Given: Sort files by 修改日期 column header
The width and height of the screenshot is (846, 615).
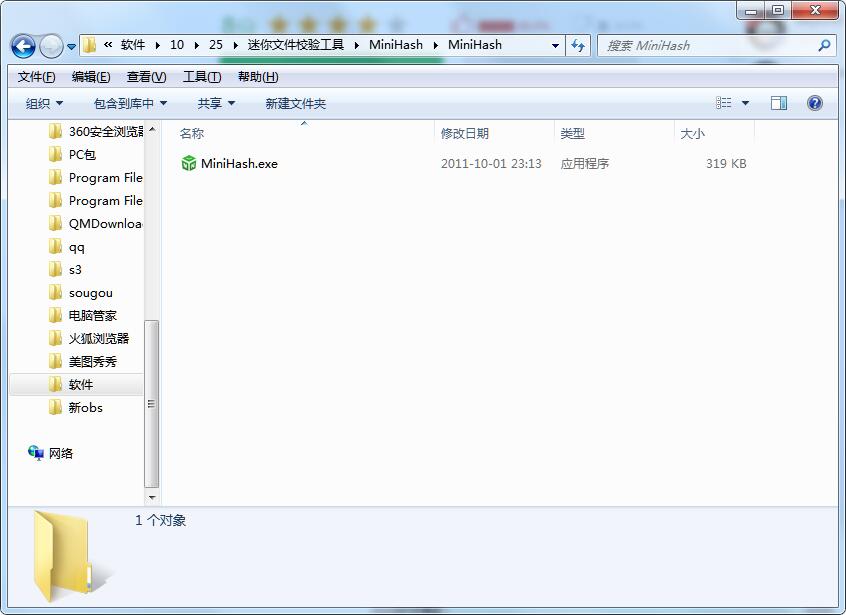Looking at the screenshot, I should coord(465,133).
